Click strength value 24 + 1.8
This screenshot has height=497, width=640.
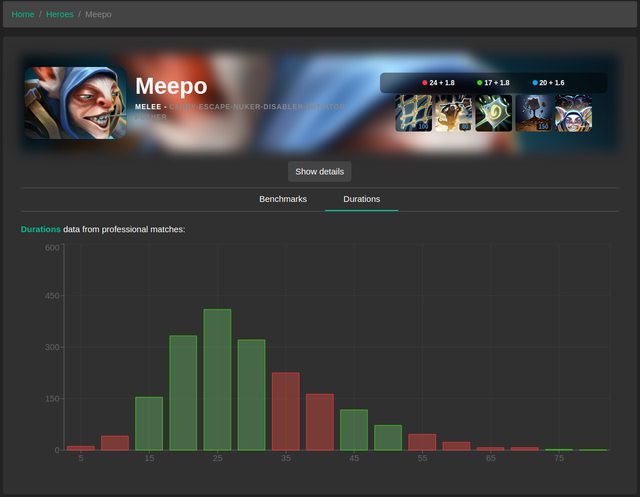[442, 83]
